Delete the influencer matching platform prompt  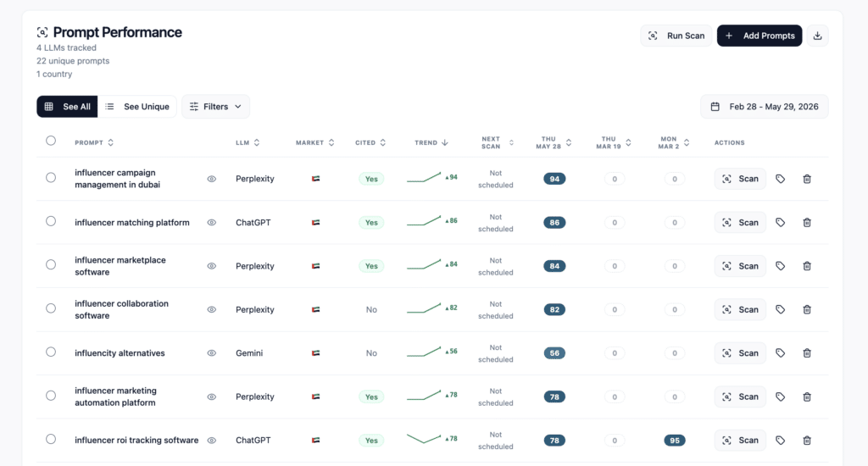tap(807, 223)
